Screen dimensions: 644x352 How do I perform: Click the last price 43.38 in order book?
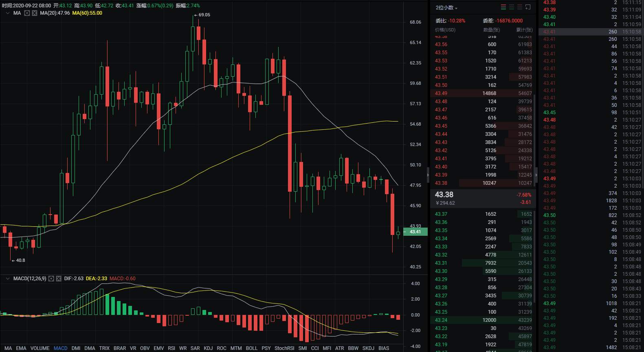click(444, 195)
